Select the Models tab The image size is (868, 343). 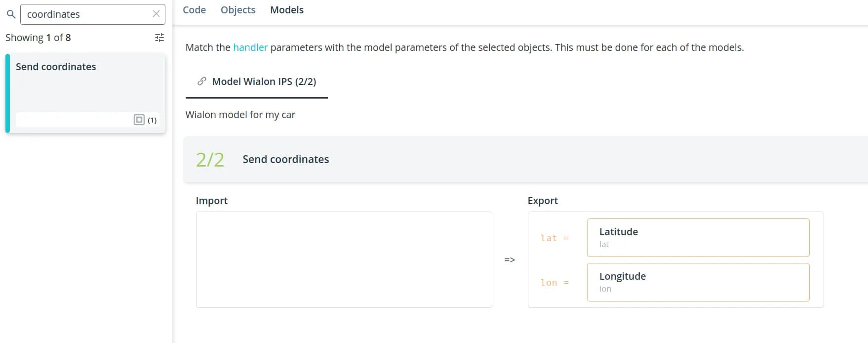[x=286, y=10]
